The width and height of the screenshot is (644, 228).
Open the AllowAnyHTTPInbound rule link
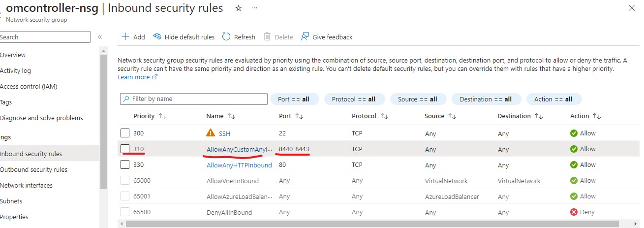[239, 165]
